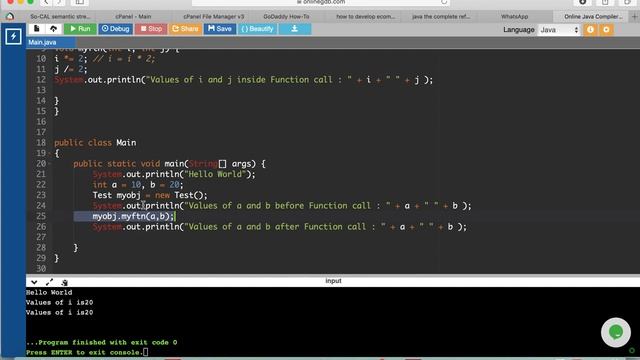
Task: Switch to the cPanel - Main browser tab
Action: click(133, 17)
